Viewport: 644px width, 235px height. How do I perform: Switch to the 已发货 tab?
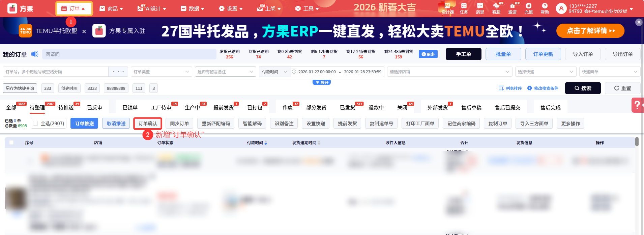[348, 107]
